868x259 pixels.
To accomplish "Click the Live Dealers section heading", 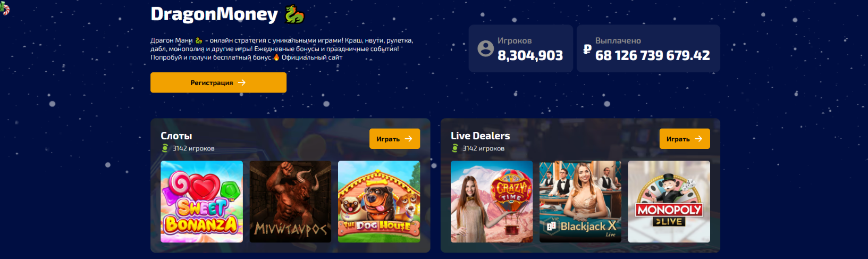I will 481,136.
